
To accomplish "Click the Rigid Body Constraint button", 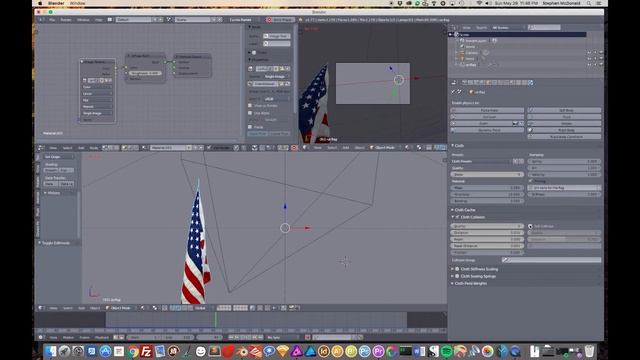I will point(564,136).
